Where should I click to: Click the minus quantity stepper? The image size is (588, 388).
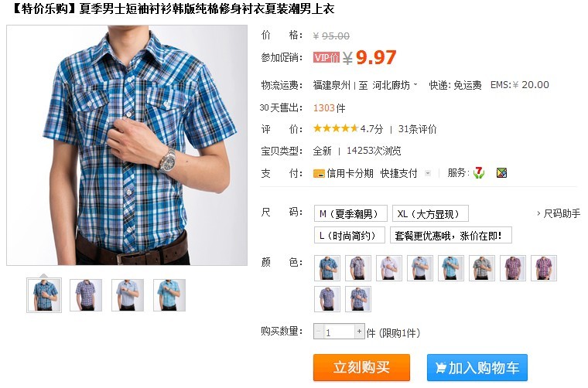coord(319,332)
